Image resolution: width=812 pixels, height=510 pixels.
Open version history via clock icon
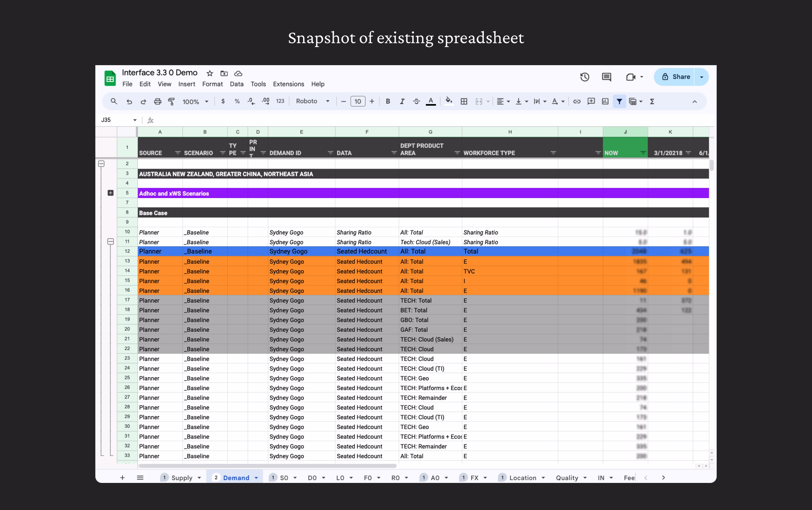pos(585,77)
